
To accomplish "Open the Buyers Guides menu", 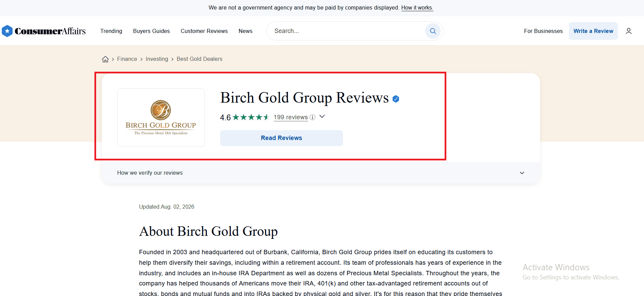I will coord(151,31).
